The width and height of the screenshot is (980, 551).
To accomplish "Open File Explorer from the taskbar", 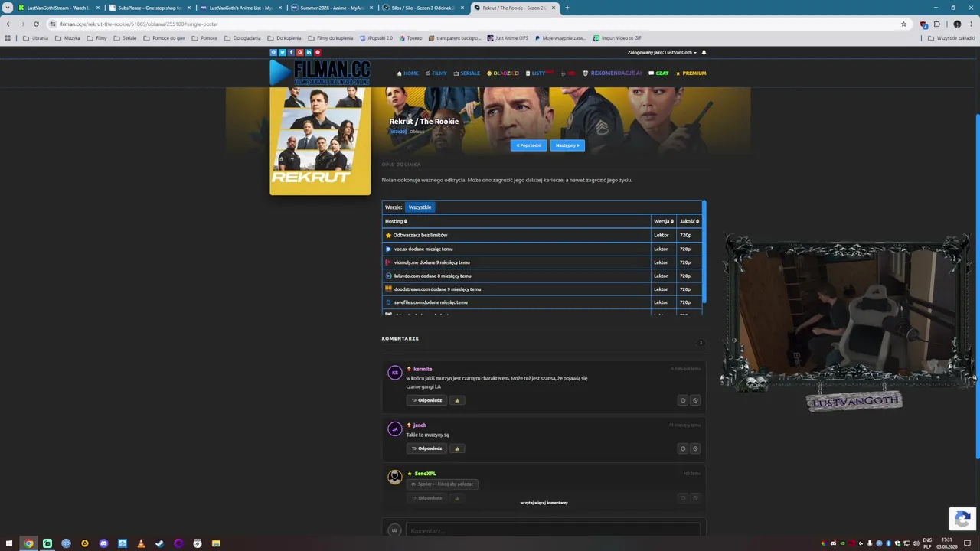I will (x=216, y=543).
